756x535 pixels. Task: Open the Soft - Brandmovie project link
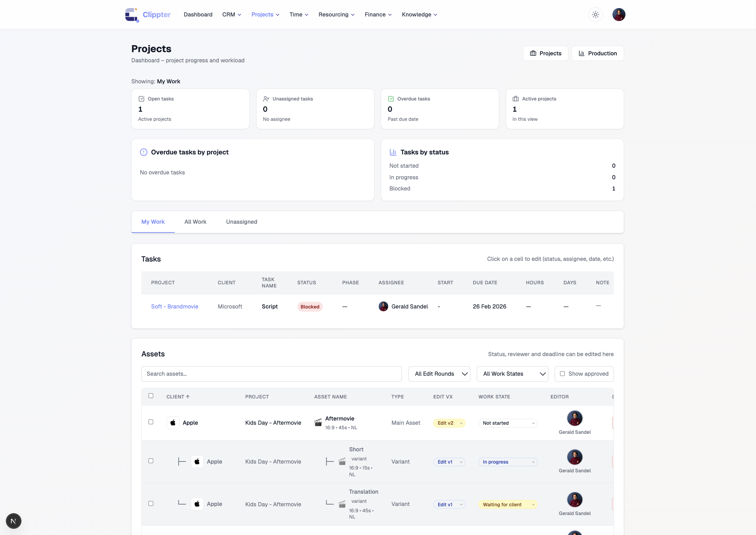[x=175, y=306]
